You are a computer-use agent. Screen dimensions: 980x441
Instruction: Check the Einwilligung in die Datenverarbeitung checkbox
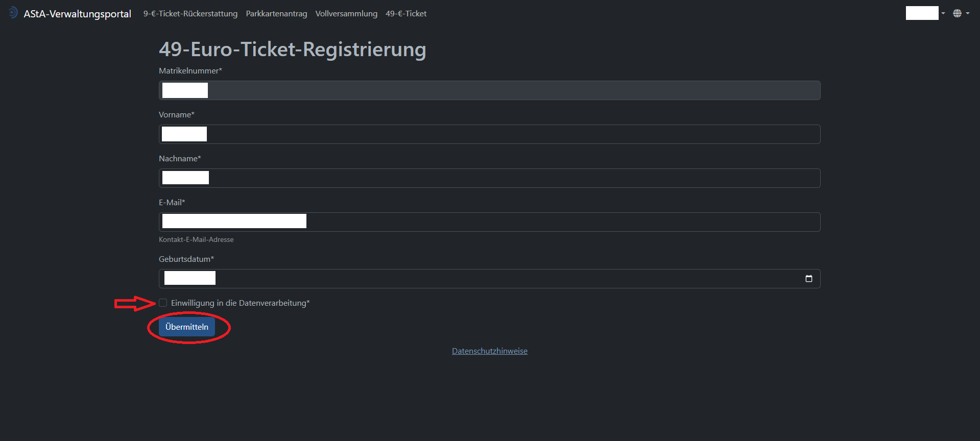point(163,303)
